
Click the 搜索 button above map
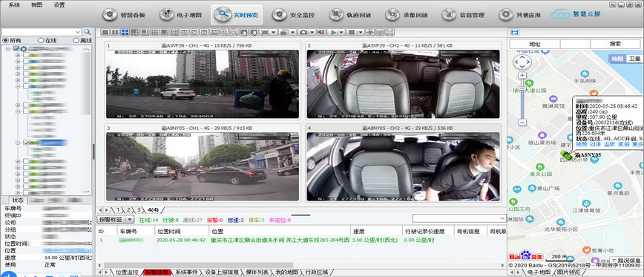(x=615, y=44)
